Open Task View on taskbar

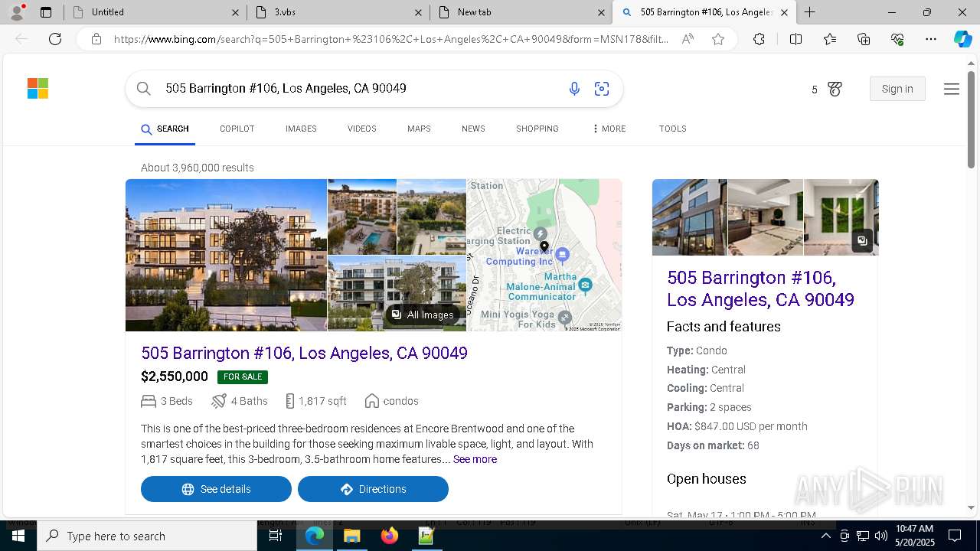276,536
